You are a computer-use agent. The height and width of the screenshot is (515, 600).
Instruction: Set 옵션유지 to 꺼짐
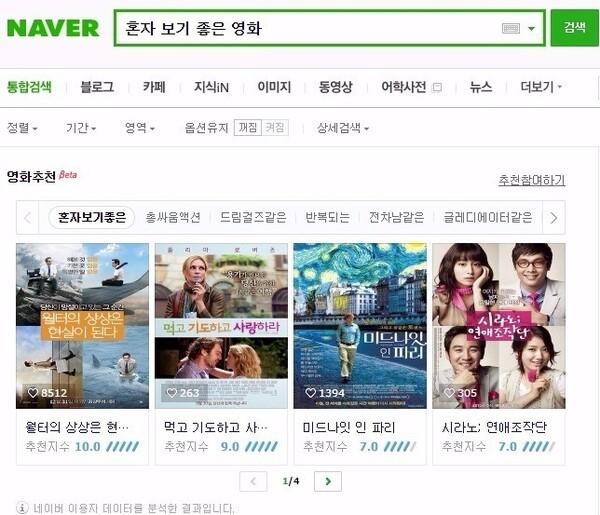[248, 127]
